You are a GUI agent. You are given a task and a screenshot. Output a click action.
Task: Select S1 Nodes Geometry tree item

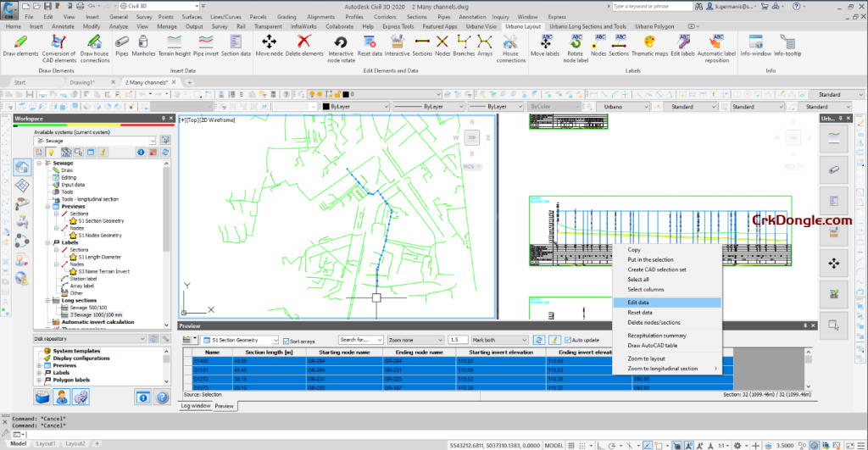click(x=100, y=236)
